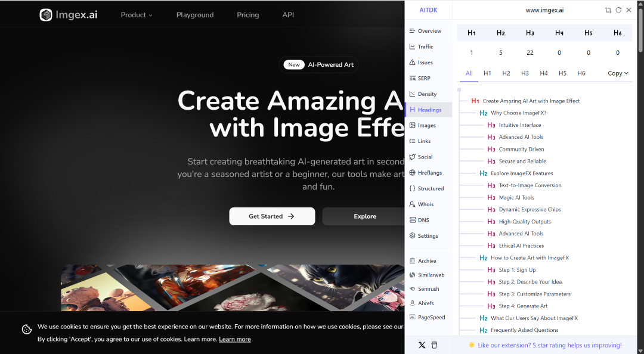
Task: Open the Social section
Action: click(x=428, y=157)
